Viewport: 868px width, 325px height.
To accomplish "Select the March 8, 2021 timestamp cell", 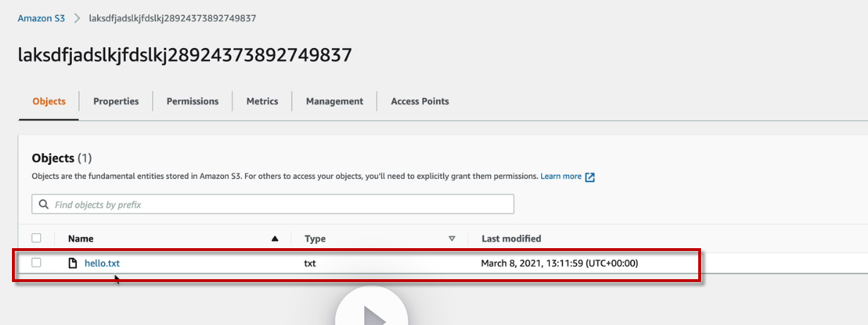I will pyautogui.click(x=559, y=264).
